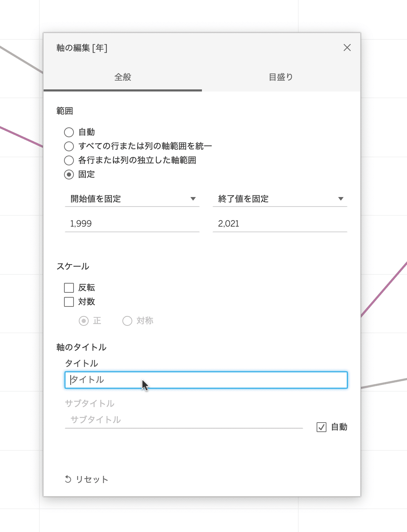Screen dimensions: 407x532
Task: Select すべての行または列の軸範囲を統一 option
Action: (x=69, y=146)
